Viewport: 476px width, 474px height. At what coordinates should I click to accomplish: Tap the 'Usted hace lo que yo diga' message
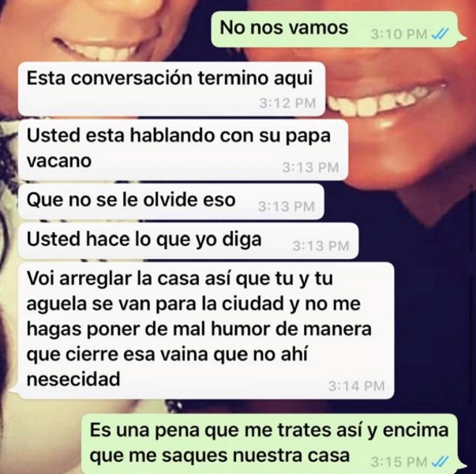(x=188, y=241)
